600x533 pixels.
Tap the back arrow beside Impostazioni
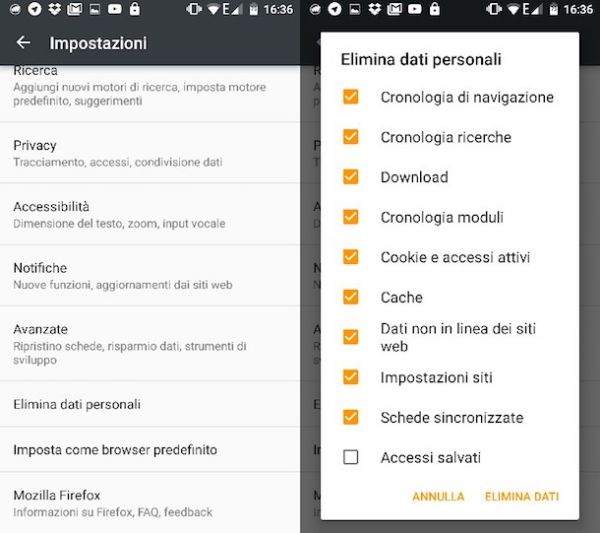pyautogui.click(x=23, y=42)
